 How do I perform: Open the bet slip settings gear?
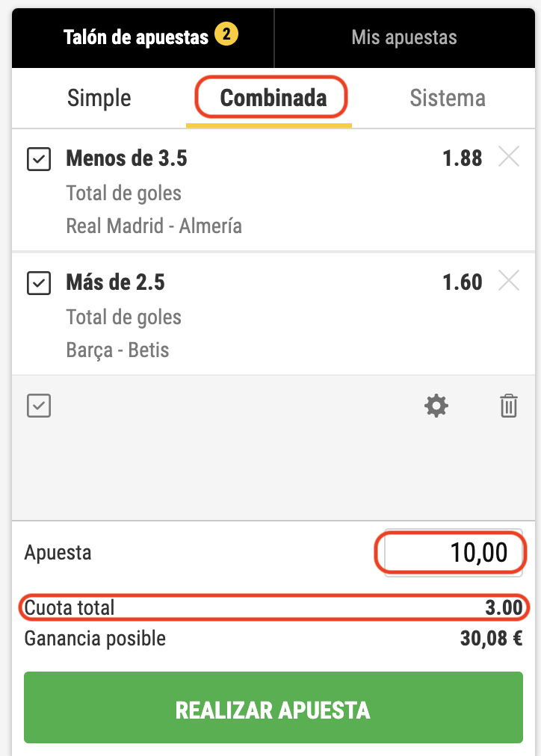(436, 406)
